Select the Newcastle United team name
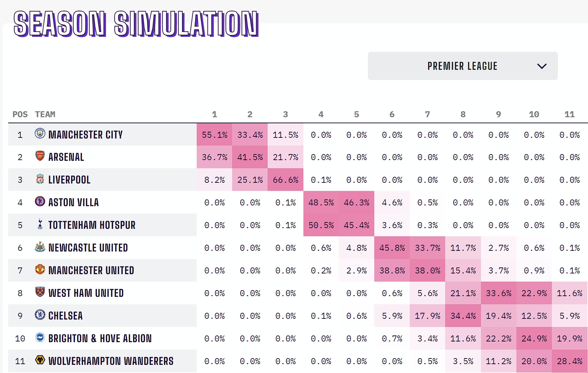The height and width of the screenshot is (373, 588). point(88,248)
